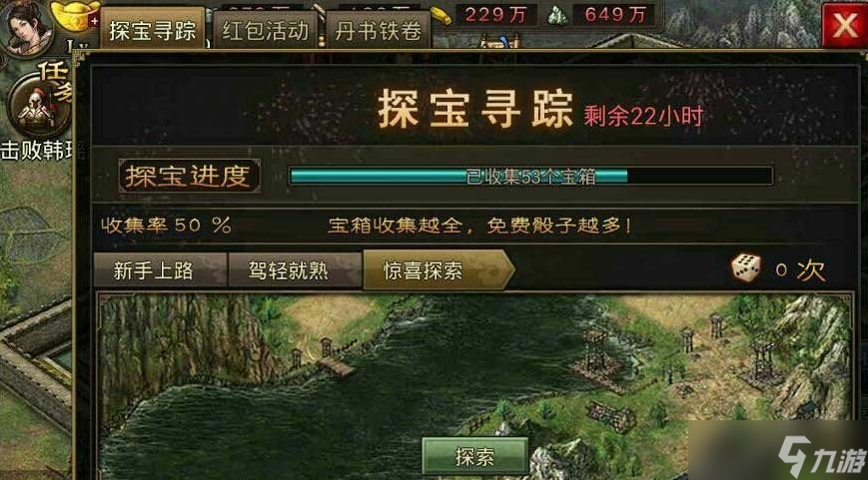Tap the dice icon

(x=746, y=268)
